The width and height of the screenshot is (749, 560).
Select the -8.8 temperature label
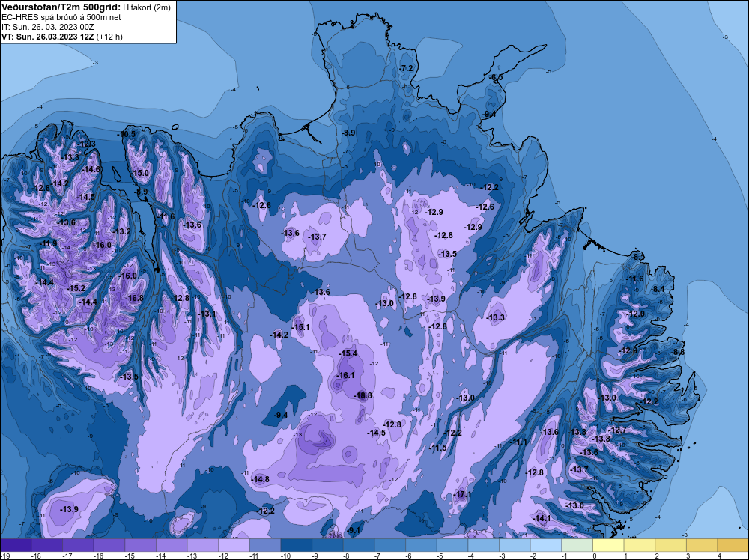tap(677, 352)
